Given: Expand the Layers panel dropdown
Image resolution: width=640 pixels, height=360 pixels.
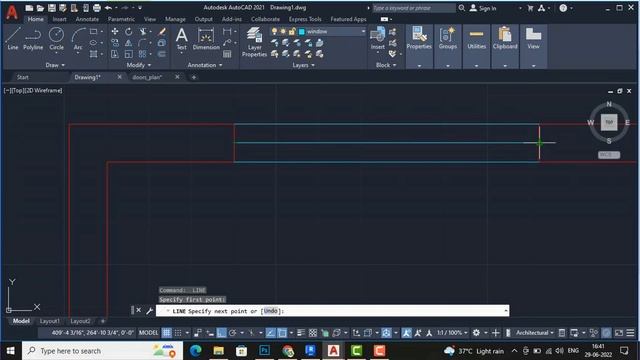Looking at the screenshot, I should 303,65.
